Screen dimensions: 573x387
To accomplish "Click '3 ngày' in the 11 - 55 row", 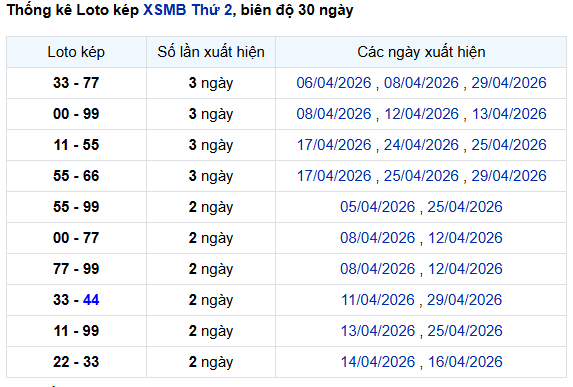I will [x=211, y=145].
